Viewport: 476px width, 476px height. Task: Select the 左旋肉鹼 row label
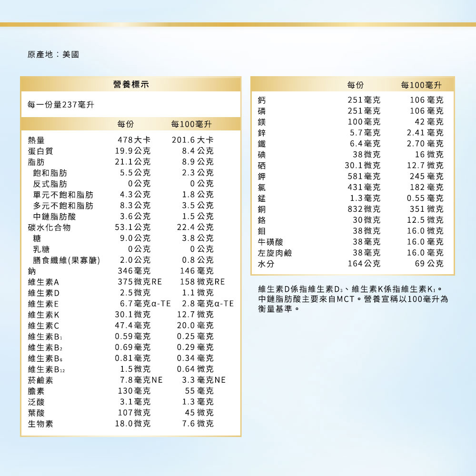click(275, 253)
